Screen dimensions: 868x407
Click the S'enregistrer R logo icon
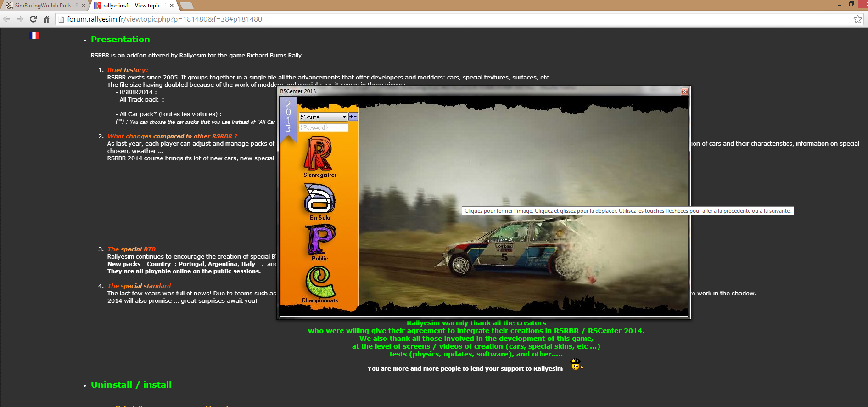(x=319, y=155)
